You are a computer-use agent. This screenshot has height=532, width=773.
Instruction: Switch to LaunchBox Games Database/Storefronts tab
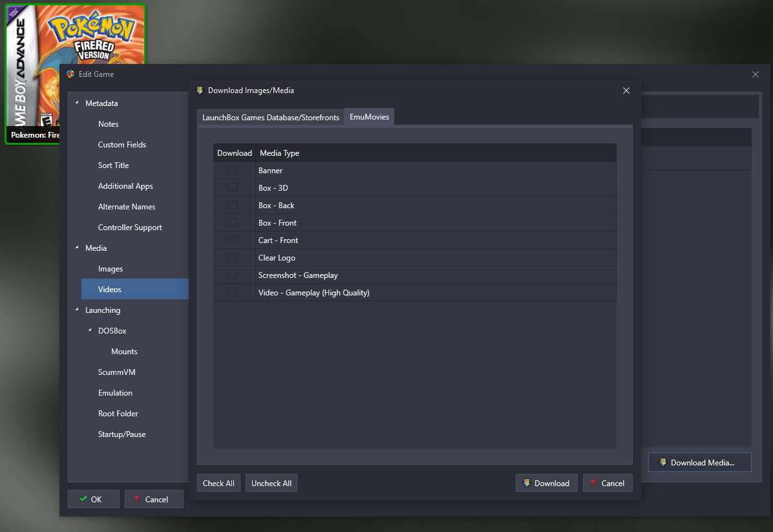point(271,118)
